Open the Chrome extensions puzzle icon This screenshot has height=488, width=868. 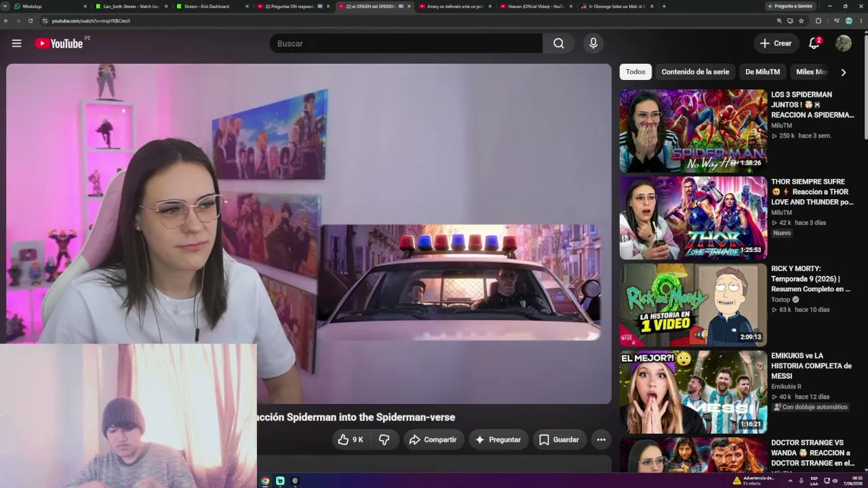pos(818,21)
